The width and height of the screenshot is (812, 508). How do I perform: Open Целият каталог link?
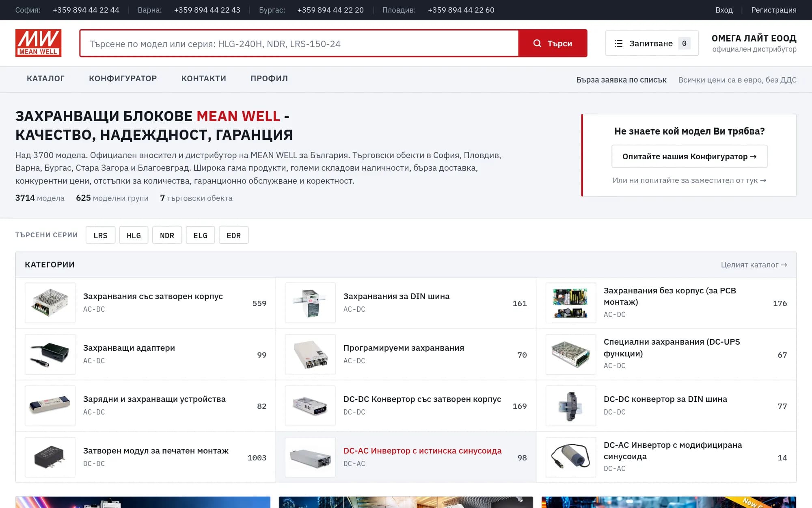754,265
